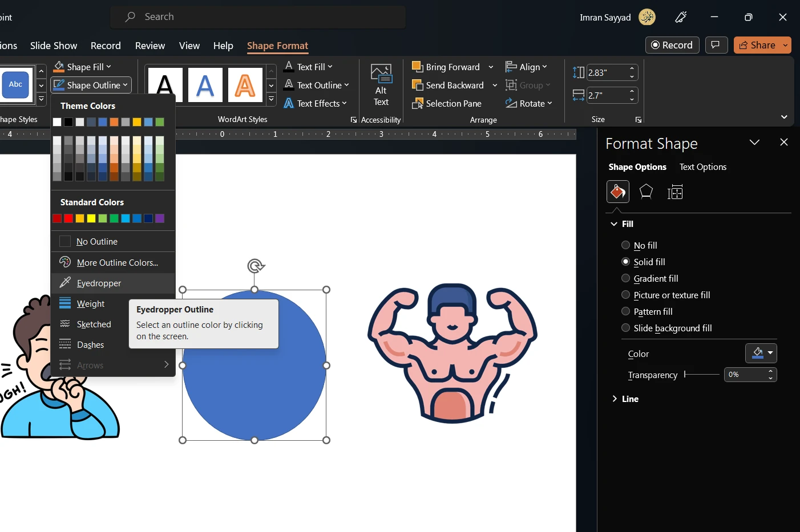Select the Effects pentagon icon in Format Shape
The width and height of the screenshot is (800, 532).
pyautogui.click(x=646, y=192)
